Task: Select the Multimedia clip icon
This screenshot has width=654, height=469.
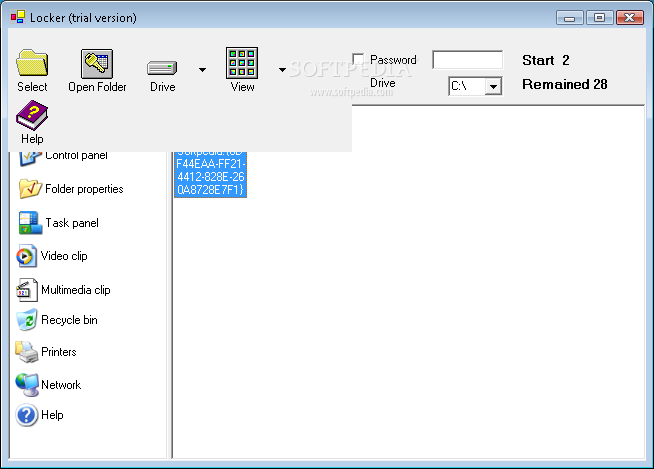Action: 26,290
